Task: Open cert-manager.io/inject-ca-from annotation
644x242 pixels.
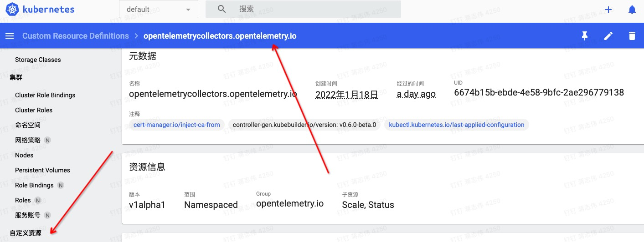Action: (x=177, y=125)
